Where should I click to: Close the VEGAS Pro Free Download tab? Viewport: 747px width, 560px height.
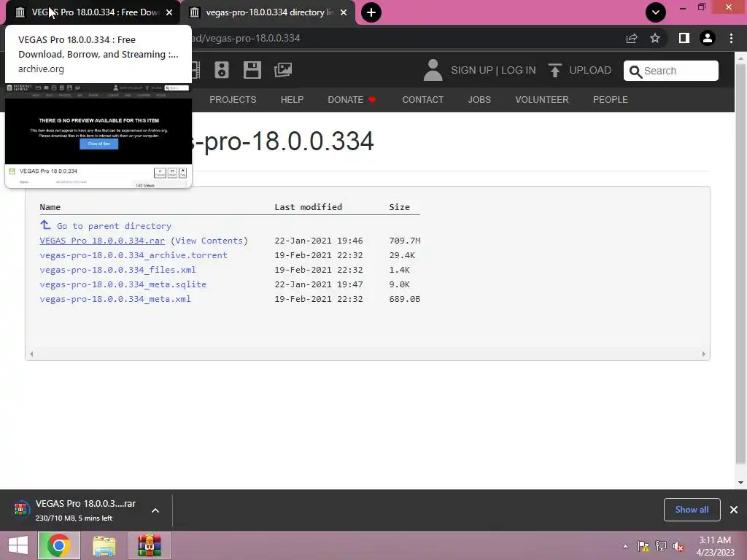pos(169,12)
